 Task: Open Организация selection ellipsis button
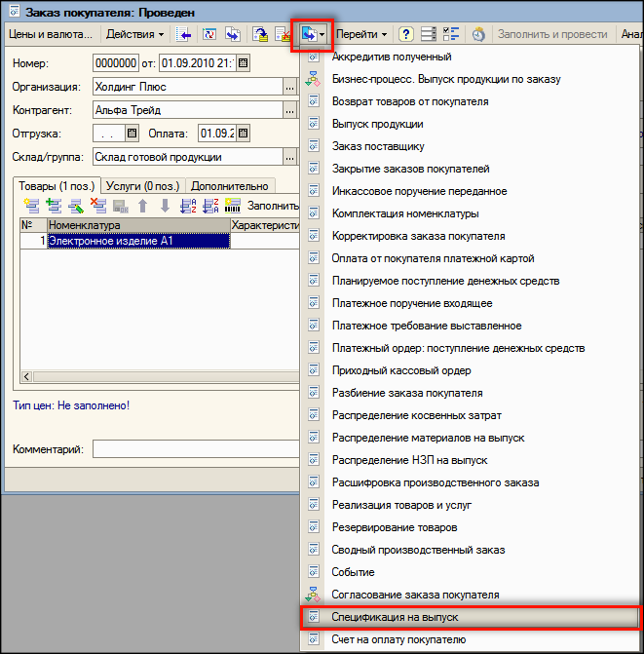click(289, 87)
